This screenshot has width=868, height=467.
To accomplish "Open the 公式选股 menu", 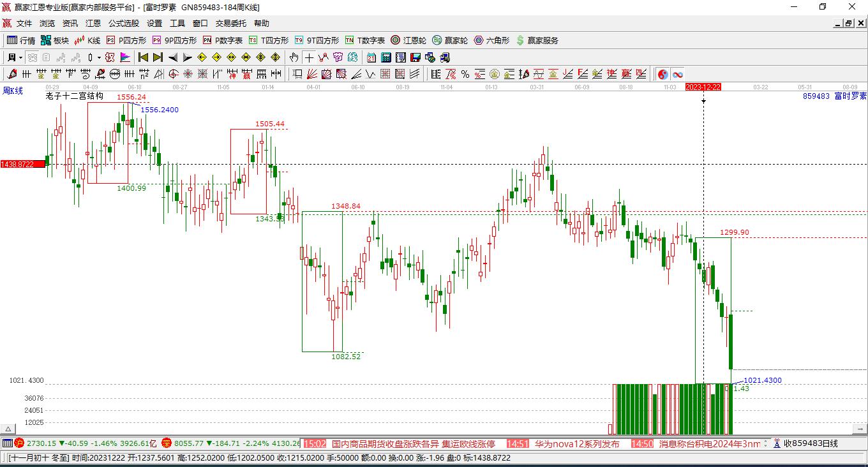I will pyautogui.click(x=123, y=24).
